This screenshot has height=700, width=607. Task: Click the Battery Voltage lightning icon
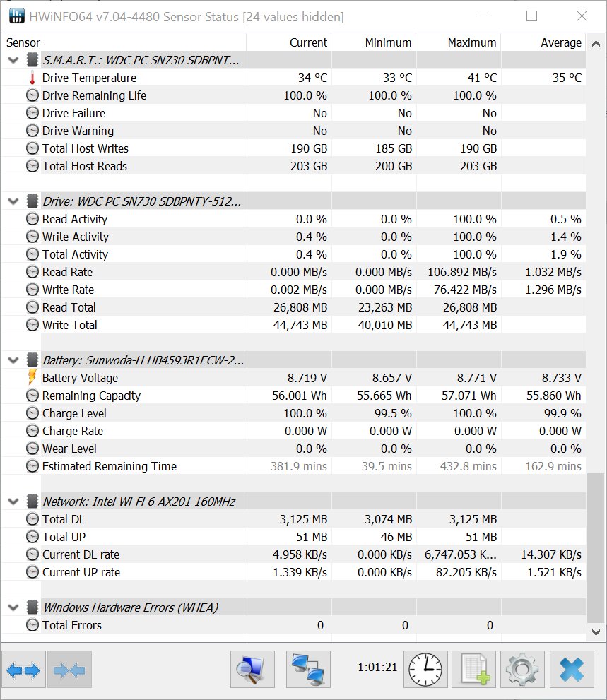(33, 377)
